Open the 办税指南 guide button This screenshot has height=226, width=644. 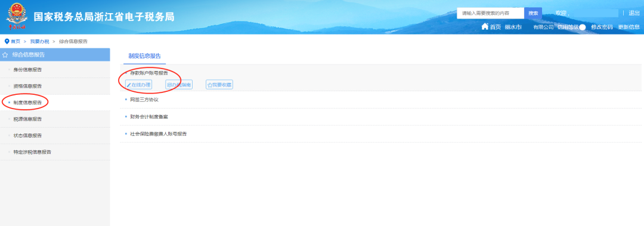tap(179, 85)
